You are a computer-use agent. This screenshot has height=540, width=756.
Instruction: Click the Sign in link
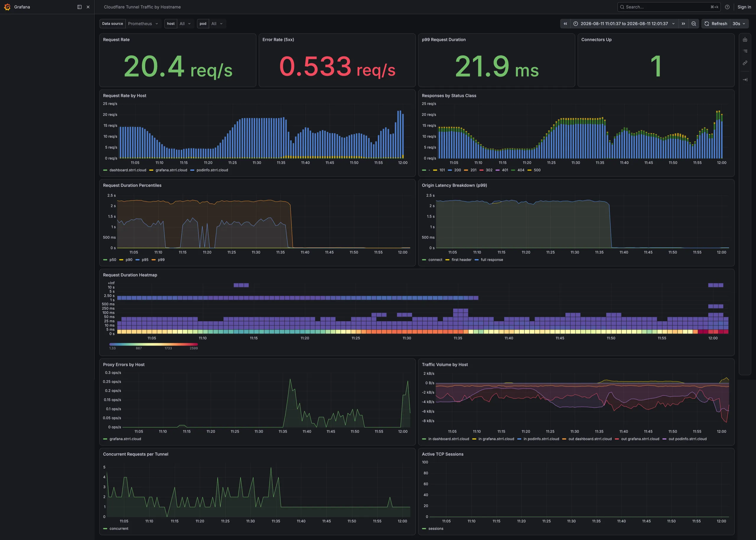point(744,7)
